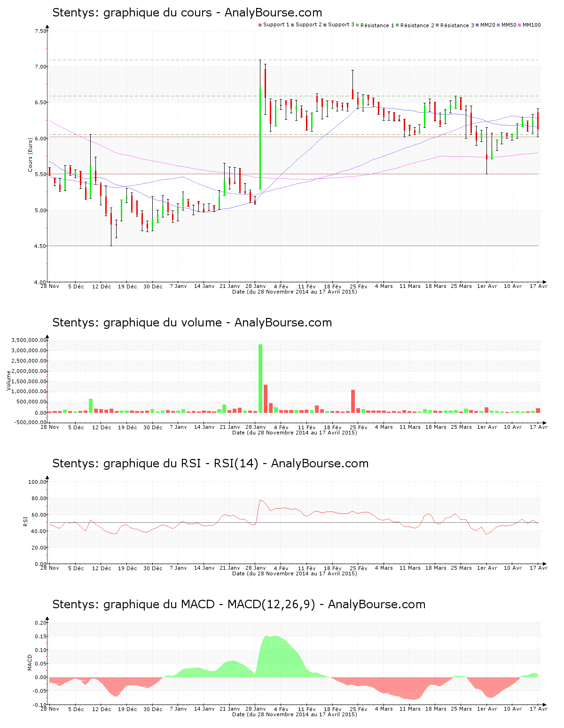Click the Support 3 legend entry
Image resolution: width=564 pixels, height=728 pixels.
point(339,25)
